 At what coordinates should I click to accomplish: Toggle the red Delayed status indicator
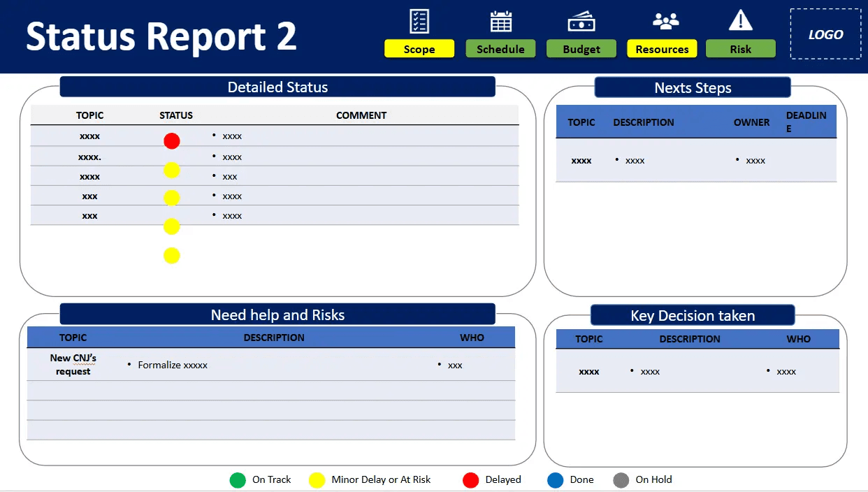(172, 140)
